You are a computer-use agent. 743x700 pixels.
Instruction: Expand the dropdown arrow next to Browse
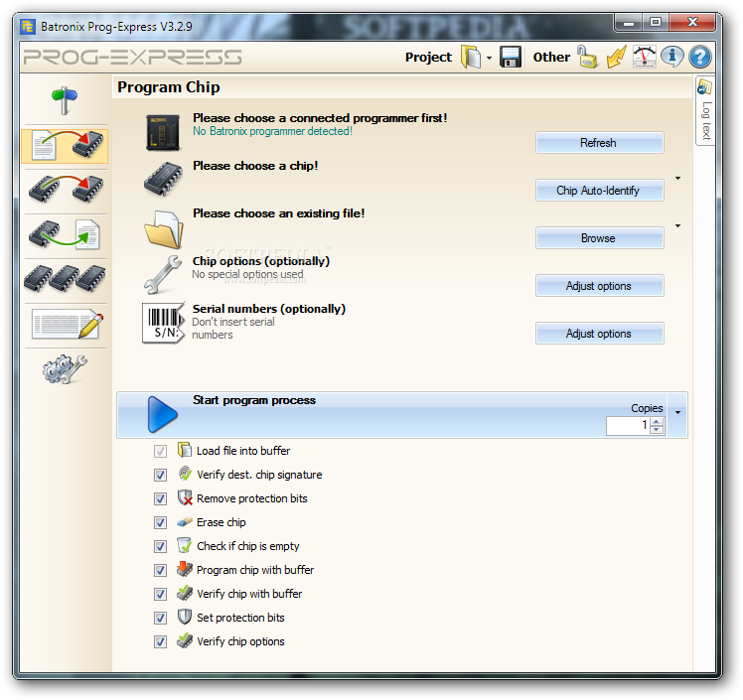(x=678, y=226)
